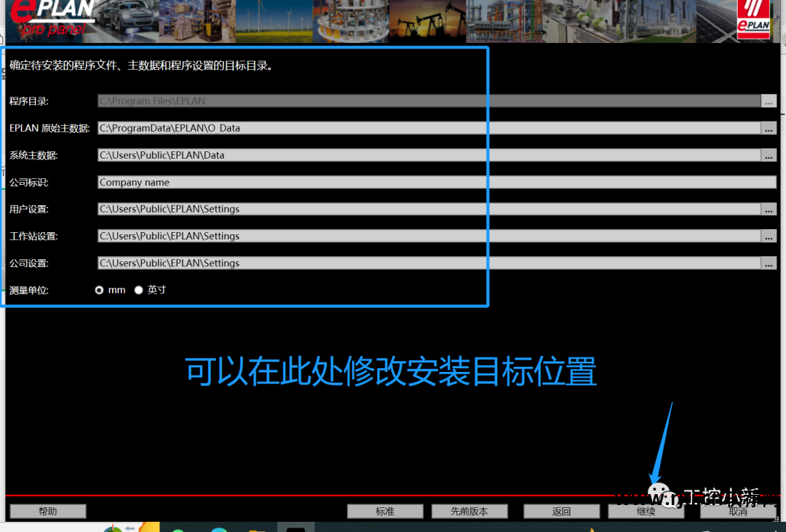Click the 测量单位 label
This screenshot has width=786, height=532.
click(x=29, y=290)
